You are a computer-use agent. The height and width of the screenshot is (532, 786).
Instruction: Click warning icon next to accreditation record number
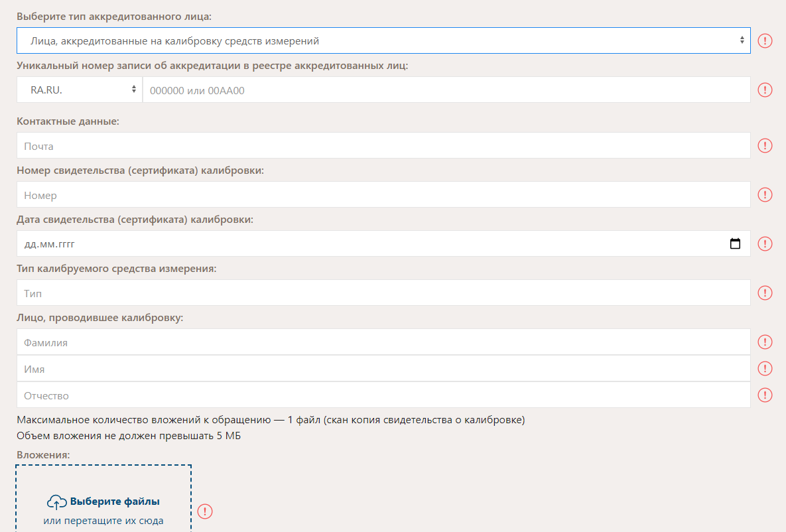pos(765,90)
